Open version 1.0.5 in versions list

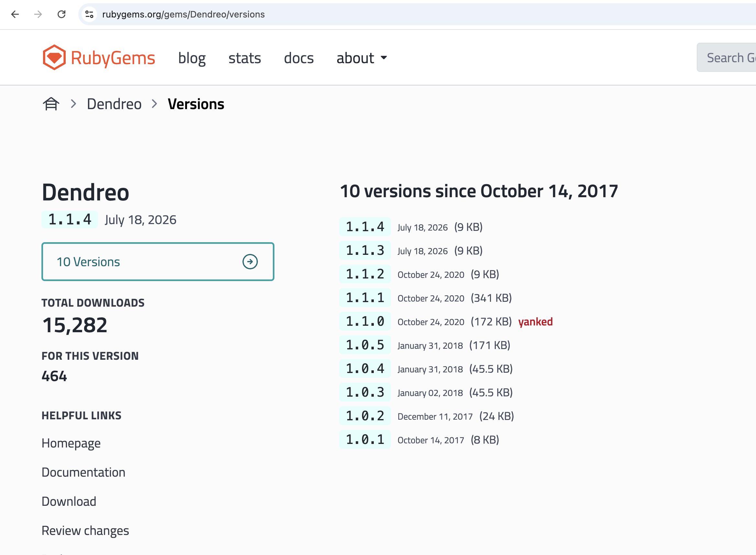[365, 345]
